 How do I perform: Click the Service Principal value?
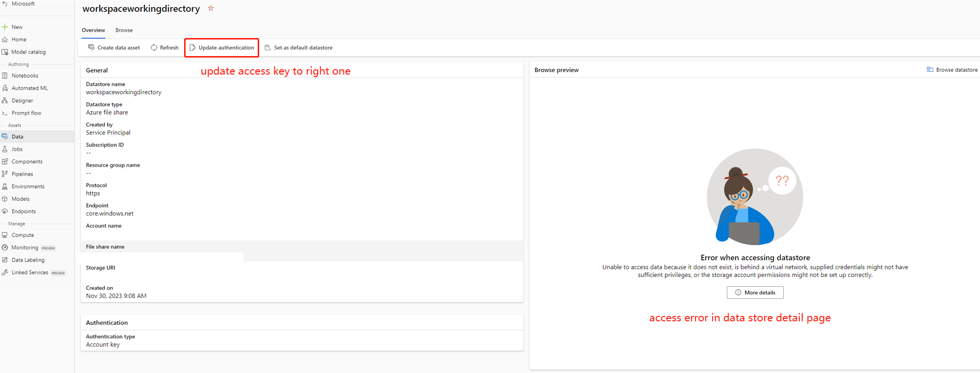(108, 133)
